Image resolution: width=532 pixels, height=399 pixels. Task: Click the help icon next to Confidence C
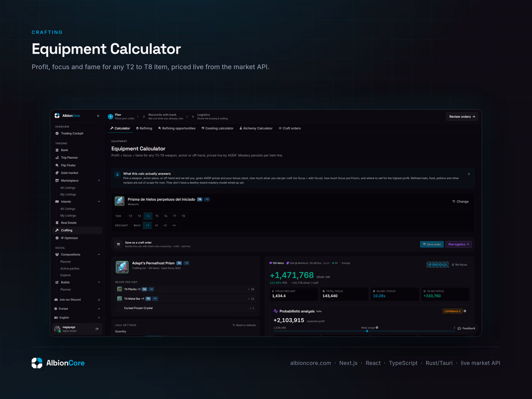click(465, 311)
